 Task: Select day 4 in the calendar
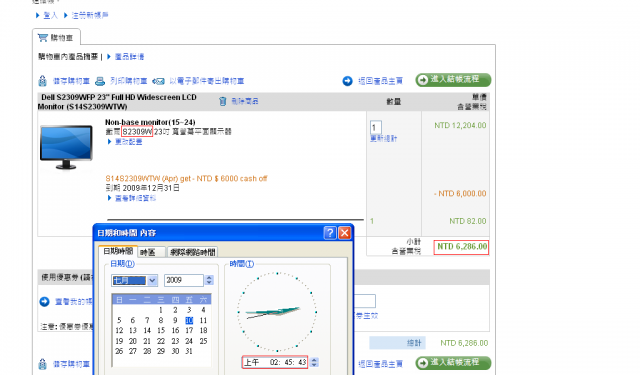coord(203,310)
